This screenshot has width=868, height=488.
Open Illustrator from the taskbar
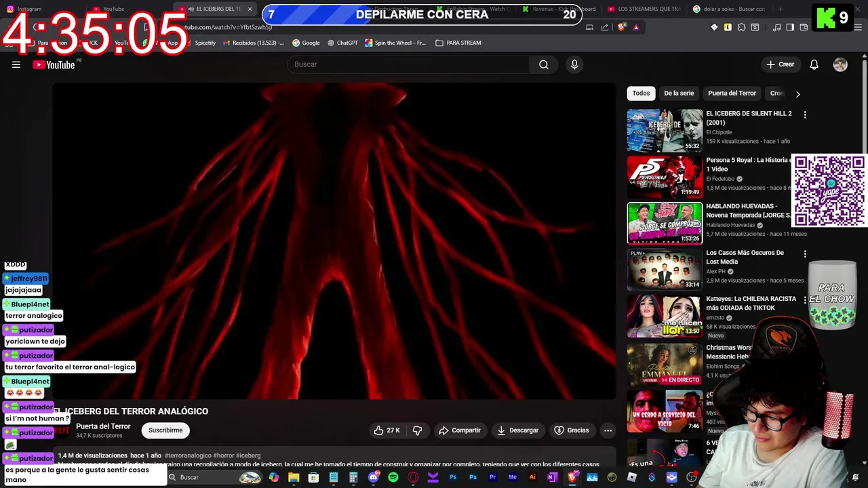[x=533, y=477]
